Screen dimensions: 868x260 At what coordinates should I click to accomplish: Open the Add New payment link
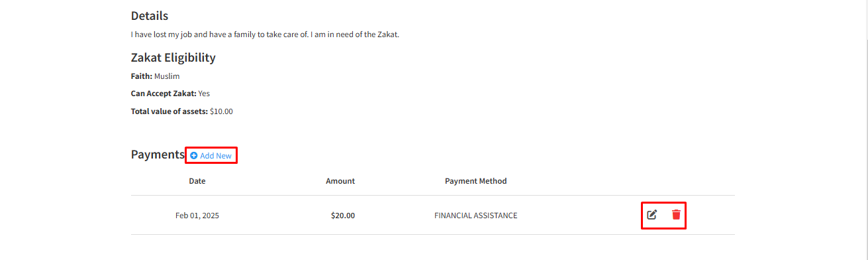211,156
